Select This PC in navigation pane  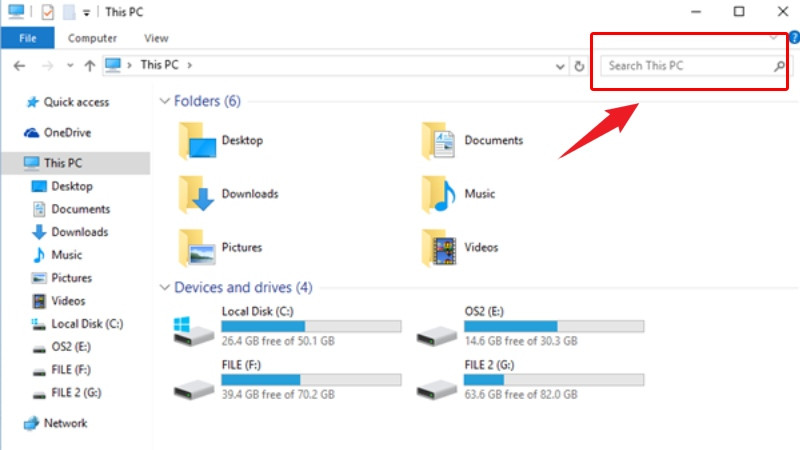coord(76,163)
